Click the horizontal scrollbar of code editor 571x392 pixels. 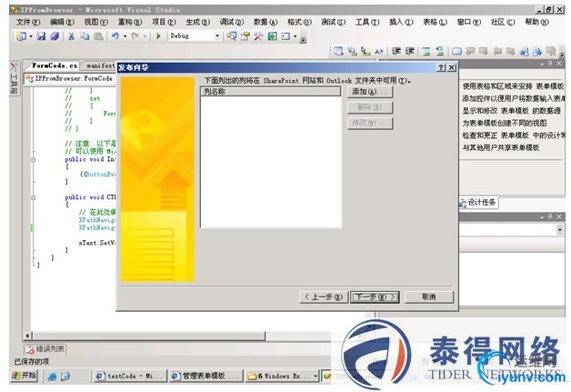tap(149, 336)
